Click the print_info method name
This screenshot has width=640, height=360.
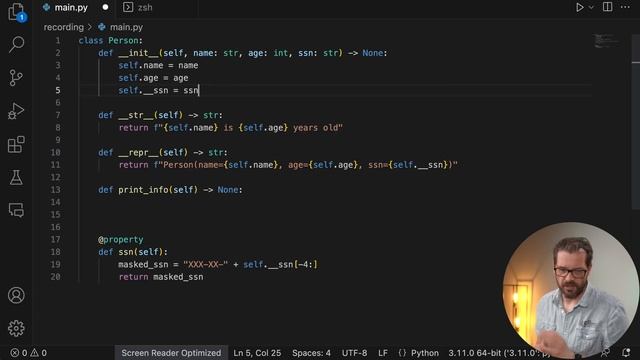143,190
